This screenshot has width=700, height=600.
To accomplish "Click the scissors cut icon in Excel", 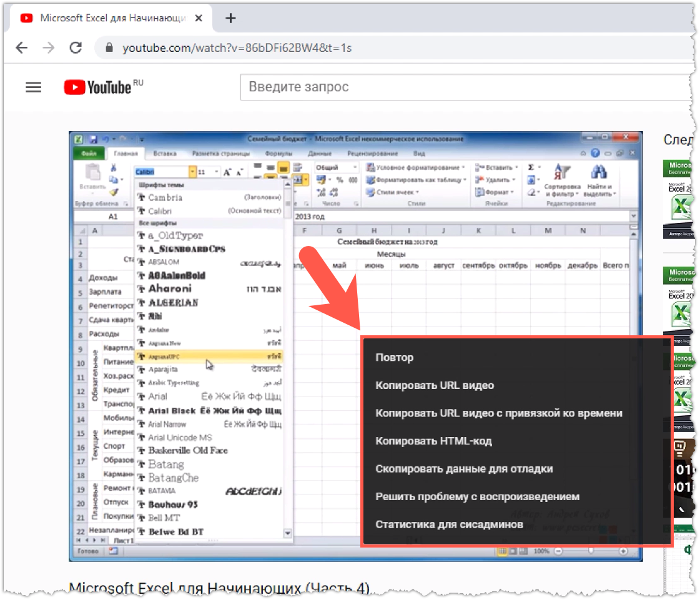I will pyautogui.click(x=114, y=168).
